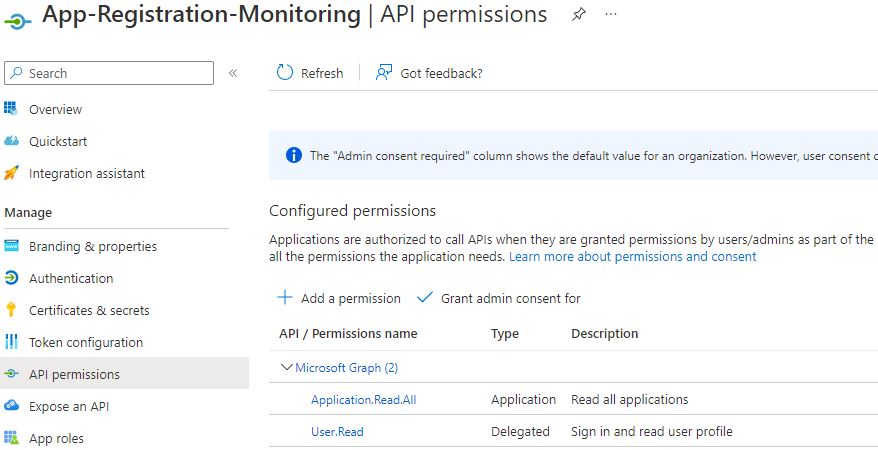The height and width of the screenshot is (450, 878).
Task: Open the User.Read permission
Action: pos(337,432)
